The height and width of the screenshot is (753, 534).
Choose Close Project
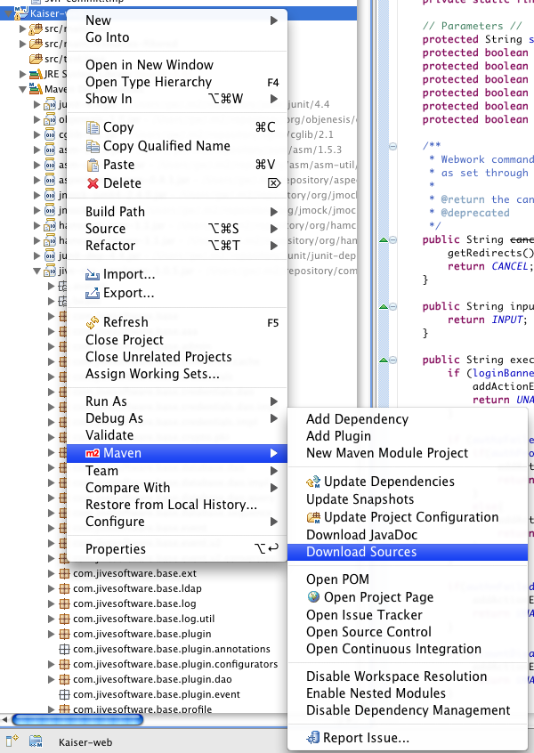(x=177, y=340)
